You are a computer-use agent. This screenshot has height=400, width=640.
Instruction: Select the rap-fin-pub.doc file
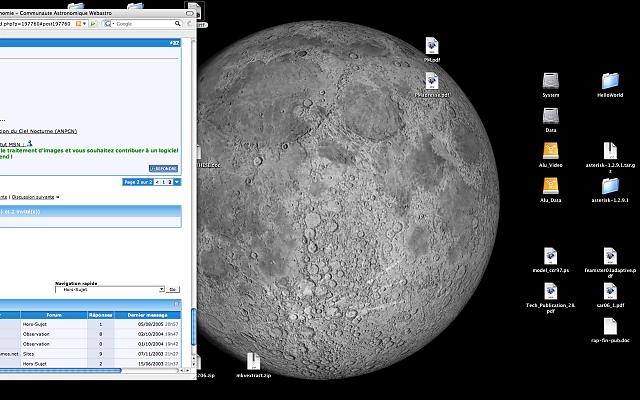(610, 327)
